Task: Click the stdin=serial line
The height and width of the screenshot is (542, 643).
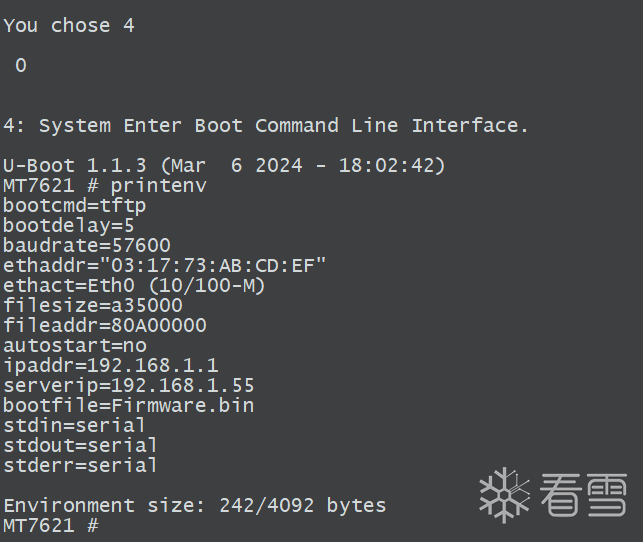Action: (x=74, y=426)
